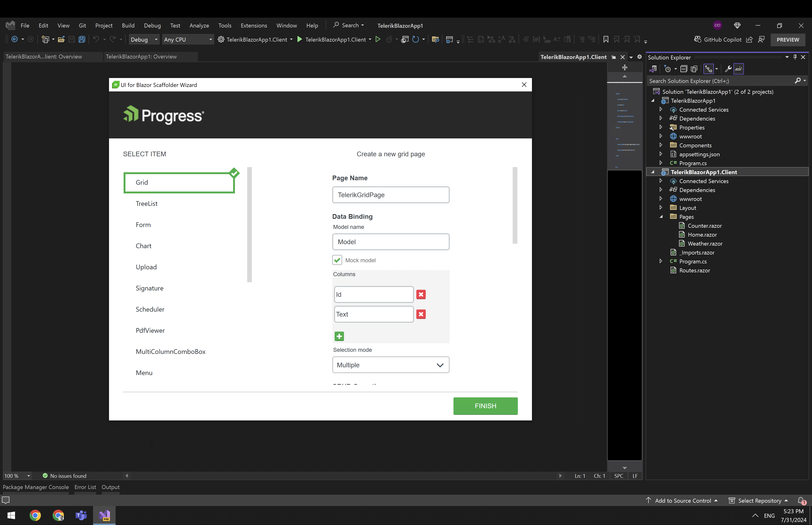Click Collapse All icon in Solution Explorer

click(683, 69)
